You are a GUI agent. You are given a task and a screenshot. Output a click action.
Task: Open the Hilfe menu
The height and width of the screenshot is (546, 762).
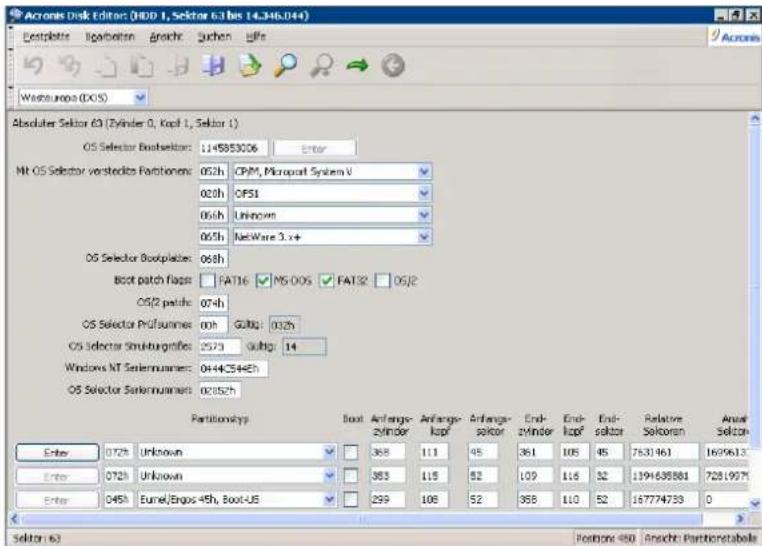[x=256, y=36]
